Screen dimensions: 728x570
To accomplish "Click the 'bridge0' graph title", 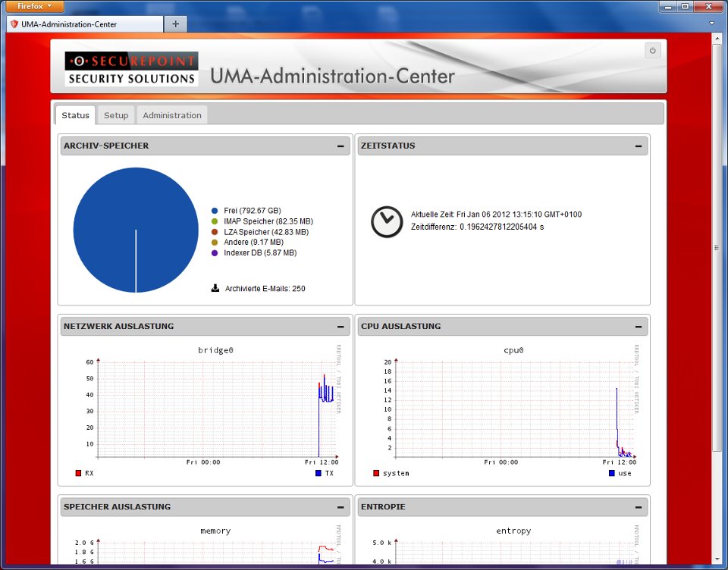I will point(215,350).
